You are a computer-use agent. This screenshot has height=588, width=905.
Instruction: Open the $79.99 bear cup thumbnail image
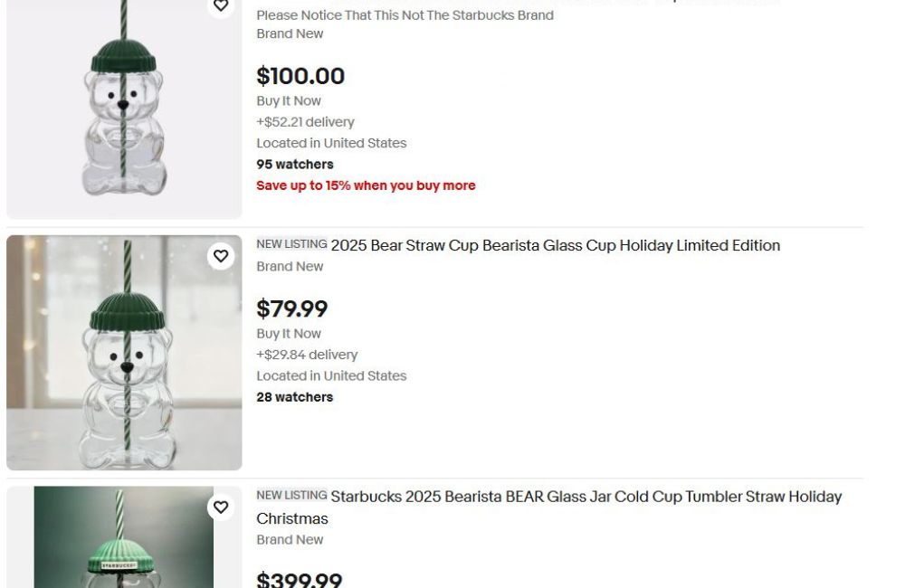click(x=124, y=353)
